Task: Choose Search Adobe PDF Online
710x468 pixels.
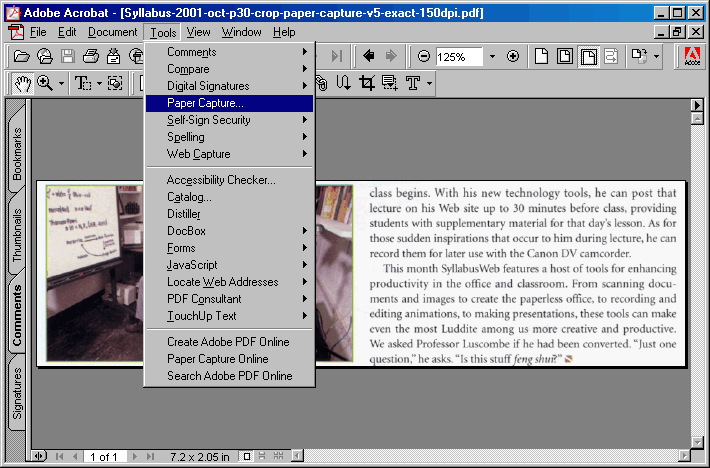Action: 229,376
